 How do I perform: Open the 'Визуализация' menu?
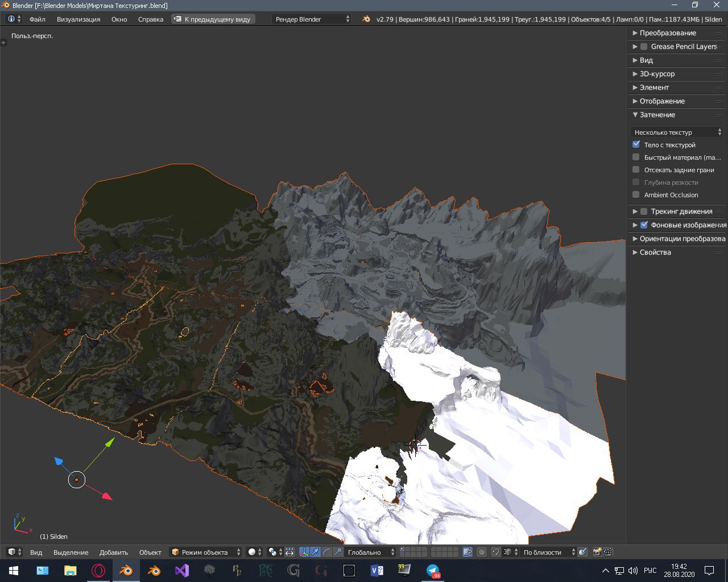coord(78,19)
